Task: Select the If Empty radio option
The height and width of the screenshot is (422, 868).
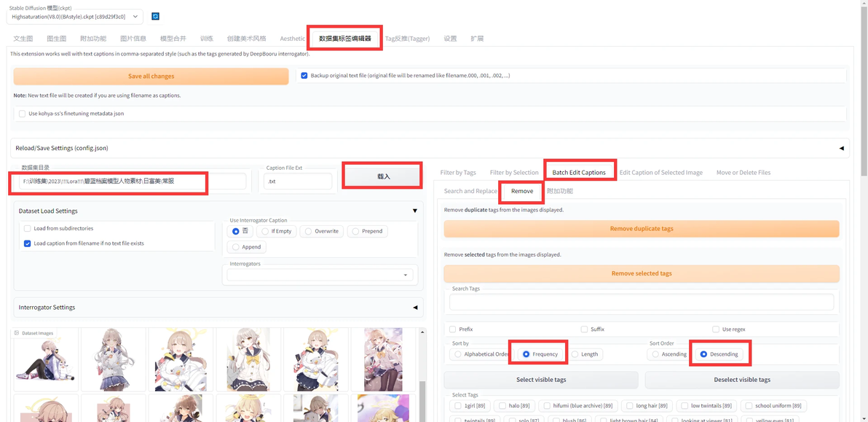Action: pyautogui.click(x=276, y=231)
